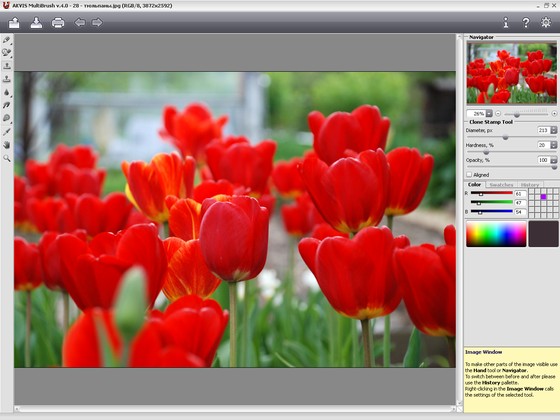Screen dimensions: 560x420
Task: Select the Blur droplet tool
Action: click(x=7, y=92)
